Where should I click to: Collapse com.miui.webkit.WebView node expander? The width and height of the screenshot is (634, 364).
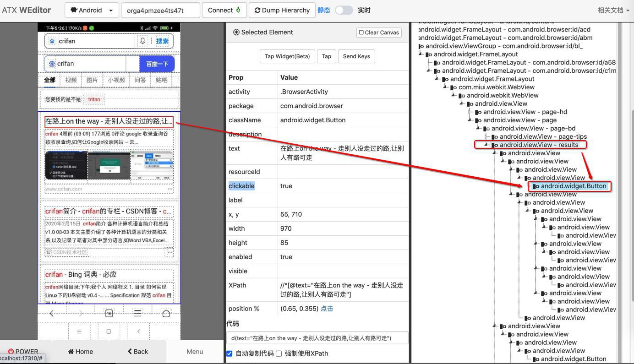pos(445,87)
